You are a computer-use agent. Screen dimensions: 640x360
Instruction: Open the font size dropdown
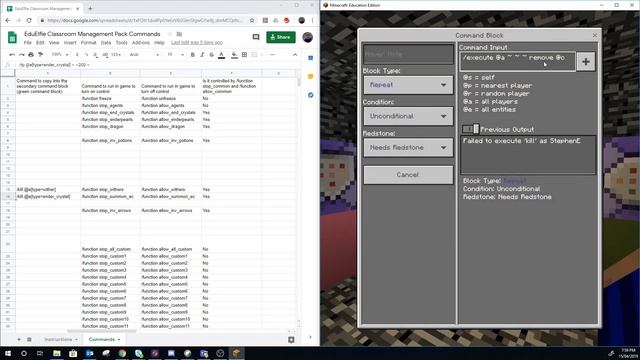(176, 55)
